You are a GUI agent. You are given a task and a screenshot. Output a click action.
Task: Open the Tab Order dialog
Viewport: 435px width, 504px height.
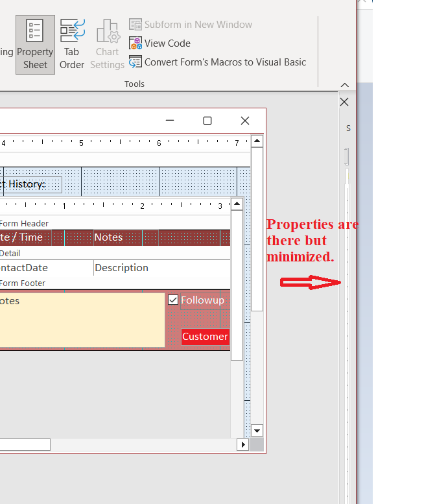(72, 44)
